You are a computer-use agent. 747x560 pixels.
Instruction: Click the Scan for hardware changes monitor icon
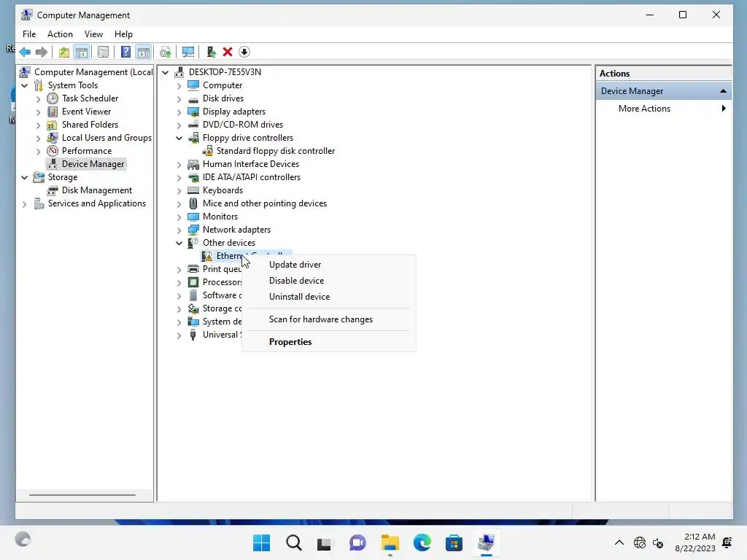[188, 52]
